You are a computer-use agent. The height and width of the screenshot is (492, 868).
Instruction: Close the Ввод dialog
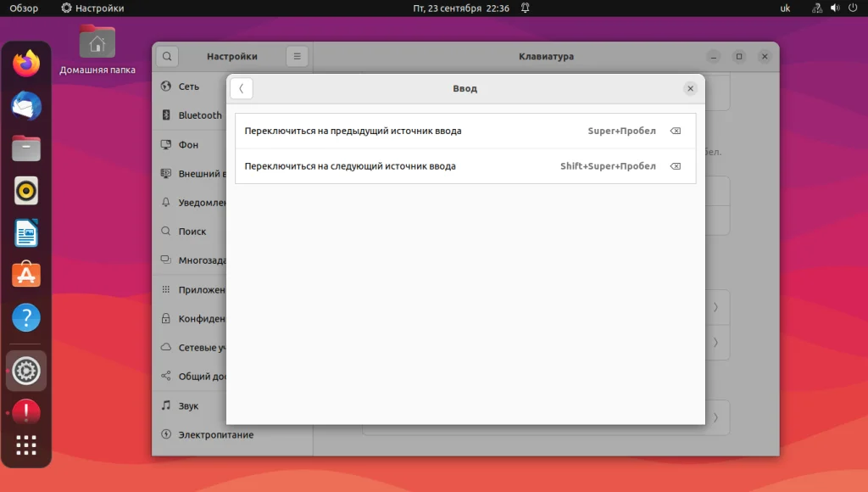pyautogui.click(x=690, y=89)
